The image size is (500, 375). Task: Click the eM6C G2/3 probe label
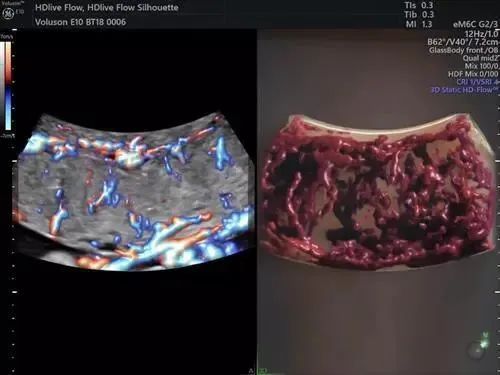click(476, 25)
